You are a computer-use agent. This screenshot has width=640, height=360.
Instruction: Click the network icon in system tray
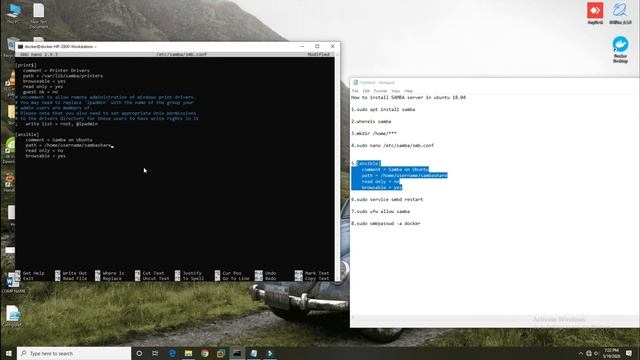point(589,353)
